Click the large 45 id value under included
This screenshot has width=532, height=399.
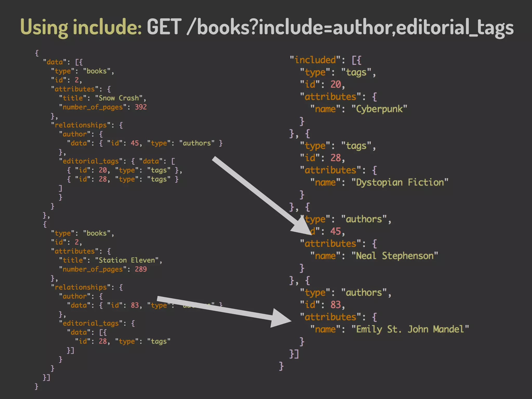coord(336,231)
